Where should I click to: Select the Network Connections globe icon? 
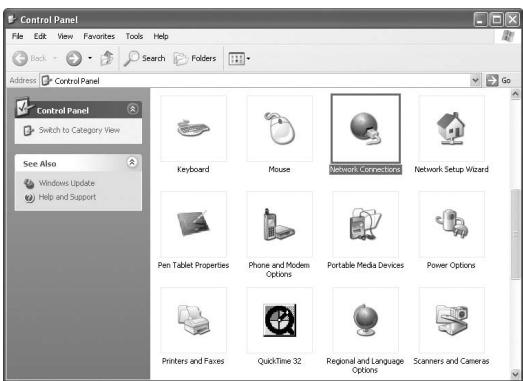pyautogui.click(x=366, y=128)
